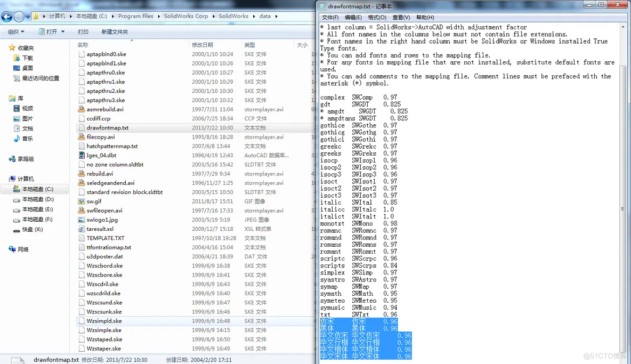631x364 pixels.
Task: Select 网络 in the navigation pane
Action: [23, 249]
